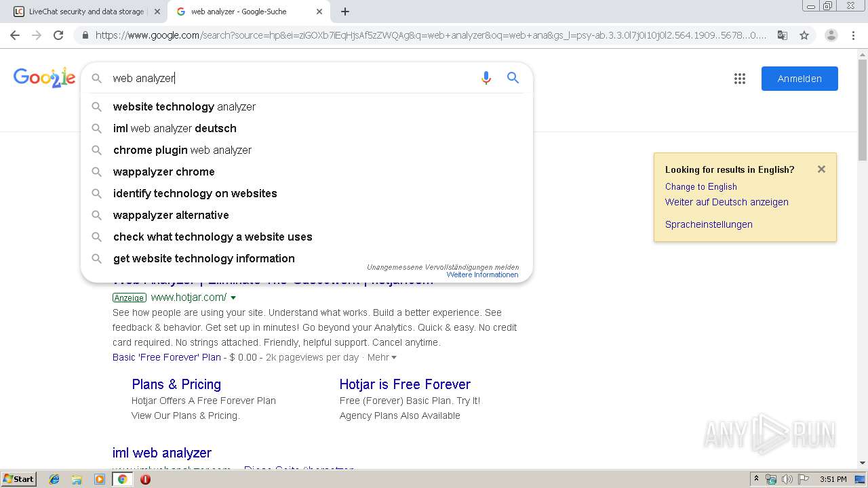Click the taskbar clock
Viewport: 868px width, 488px height.
(x=833, y=479)
